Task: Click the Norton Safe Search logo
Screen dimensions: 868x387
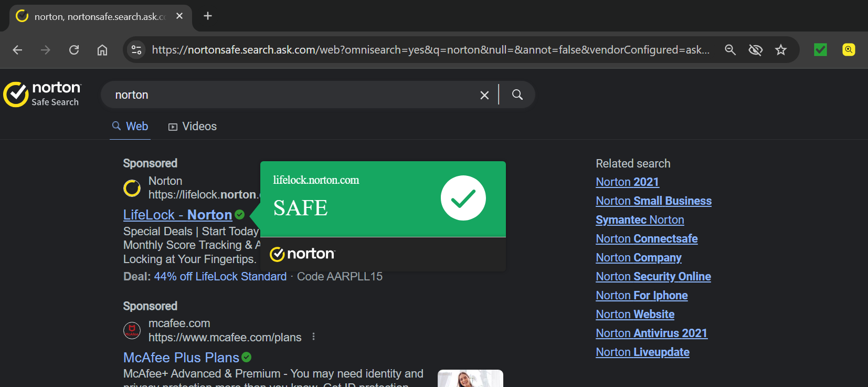Action: (43, 95)
